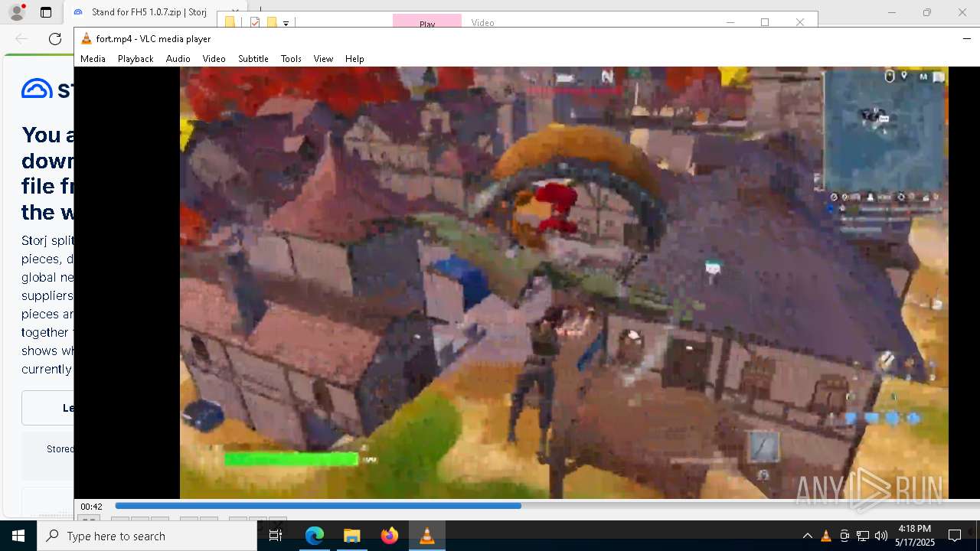Minimize the Edge browser window
The width and height of the screenshot is (980, 551).
point(891,12)
